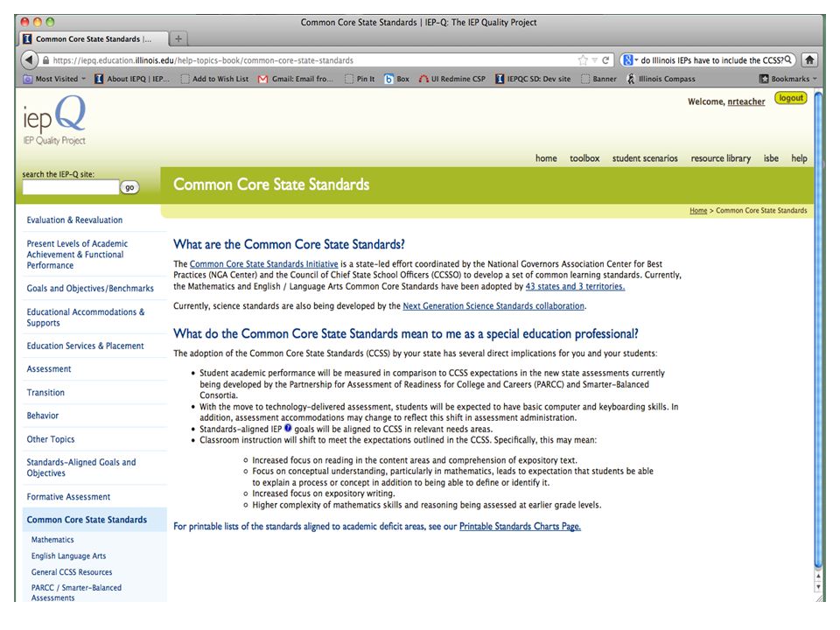Open Other Topics sidebar item
This screenshot has height=630, width=840.
[x=51, y=438]
